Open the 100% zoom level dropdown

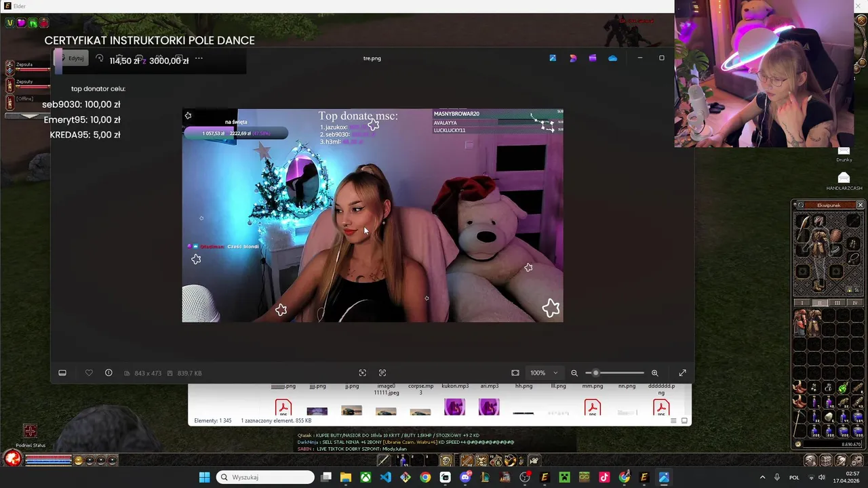tap(545, 373)
